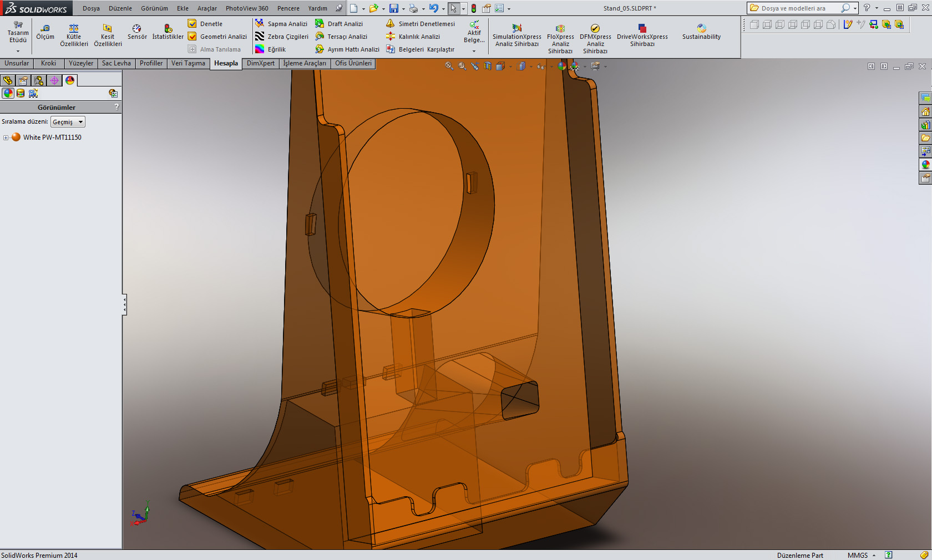Run Sapma Analizi deviation analysis

click(281, 24)
